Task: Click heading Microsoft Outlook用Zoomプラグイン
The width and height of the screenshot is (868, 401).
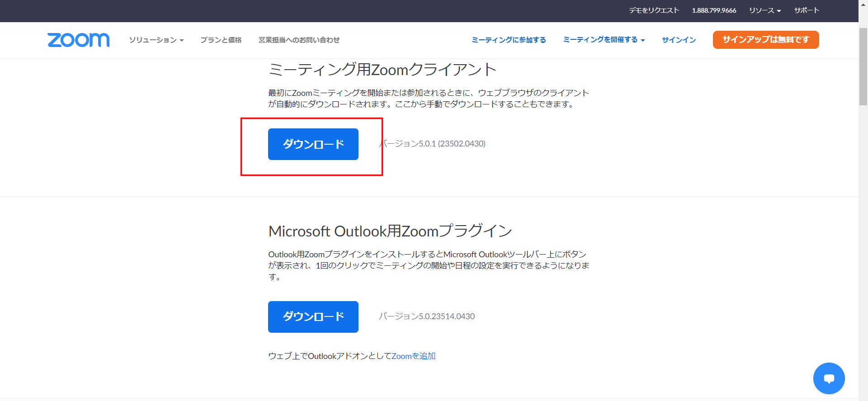Action: click(x=390, y=231)
